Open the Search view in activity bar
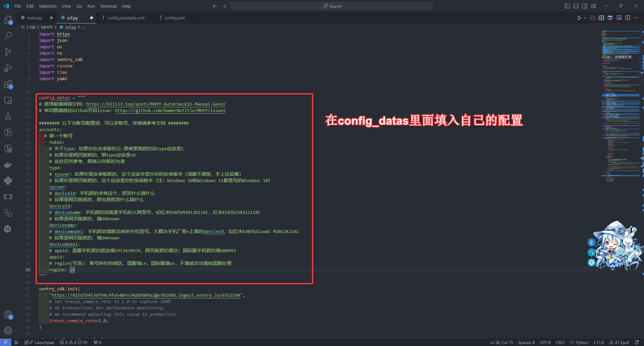Image resolution: width=644 pixels, height=346 pixels. pos(8,36)
